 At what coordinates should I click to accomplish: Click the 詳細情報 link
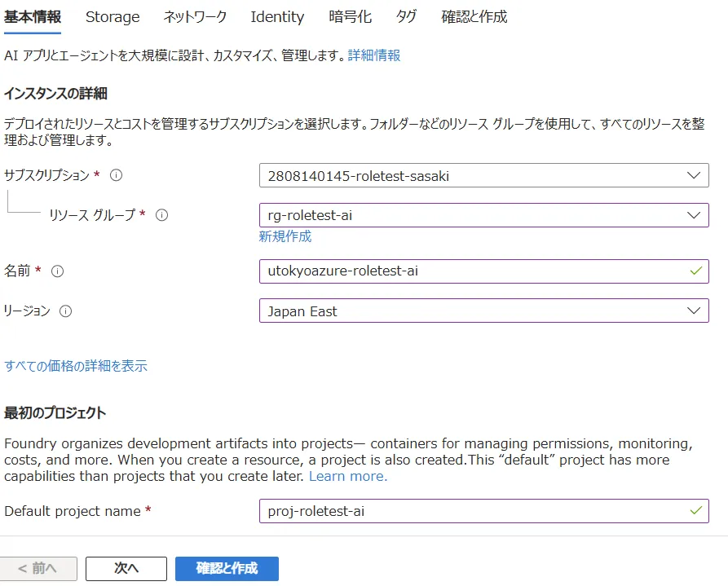pyautogui.click(x=374, y=55)
